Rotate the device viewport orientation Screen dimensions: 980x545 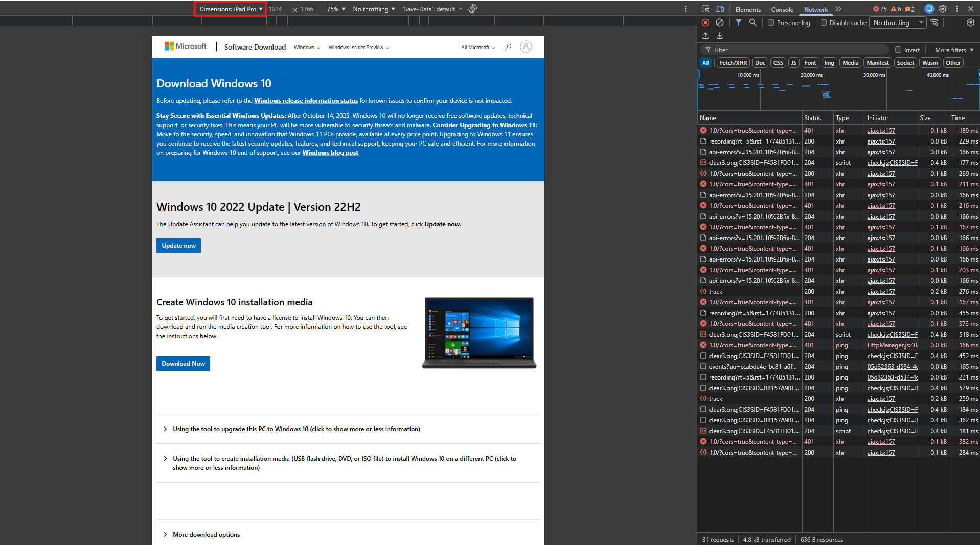[x=473, y=9]
